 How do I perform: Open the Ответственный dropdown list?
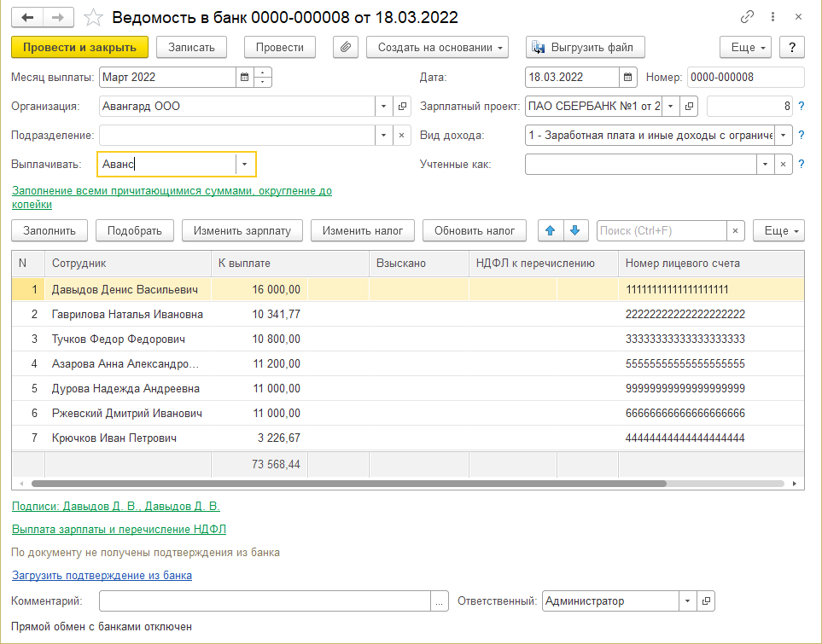coord(688,601)
